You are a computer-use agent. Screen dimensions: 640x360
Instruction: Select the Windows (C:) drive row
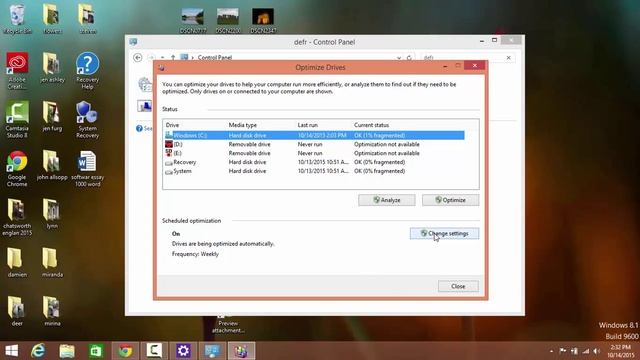pyautogui.click(x=314, y=135)
